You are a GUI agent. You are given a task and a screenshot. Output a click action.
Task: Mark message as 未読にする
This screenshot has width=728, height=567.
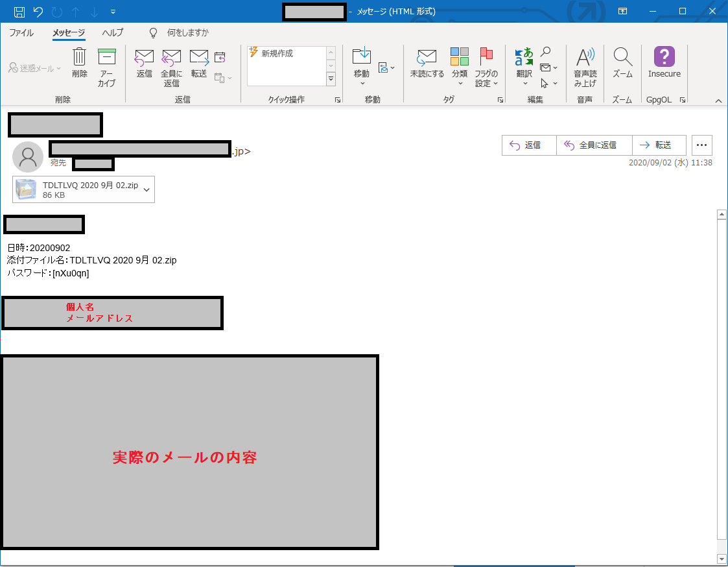point(427,63)
